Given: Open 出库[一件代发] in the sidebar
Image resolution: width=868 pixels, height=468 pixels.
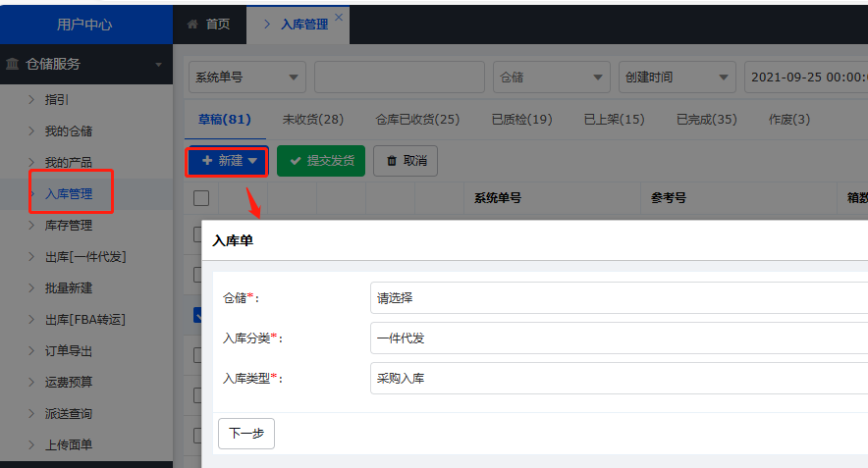Looking at the screenshot, I should [85, 257].
